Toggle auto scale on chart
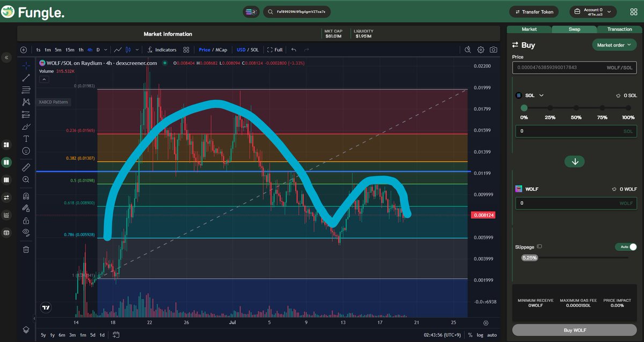The image size is (644, 342). tap(492, 335)
